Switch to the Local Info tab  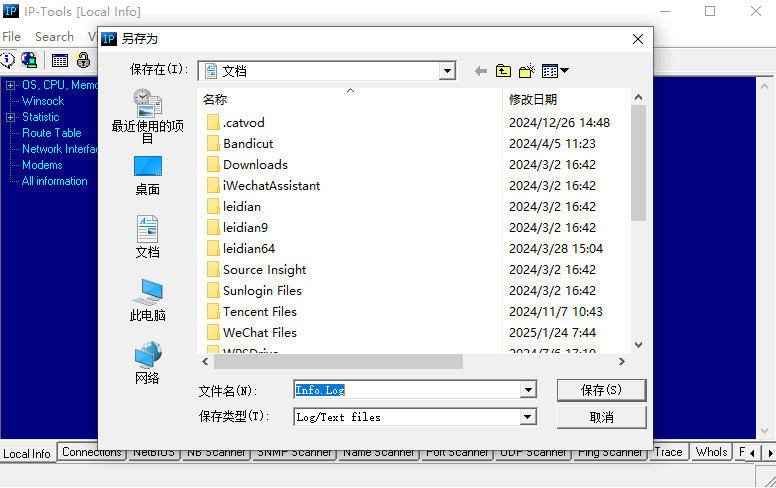27,453
